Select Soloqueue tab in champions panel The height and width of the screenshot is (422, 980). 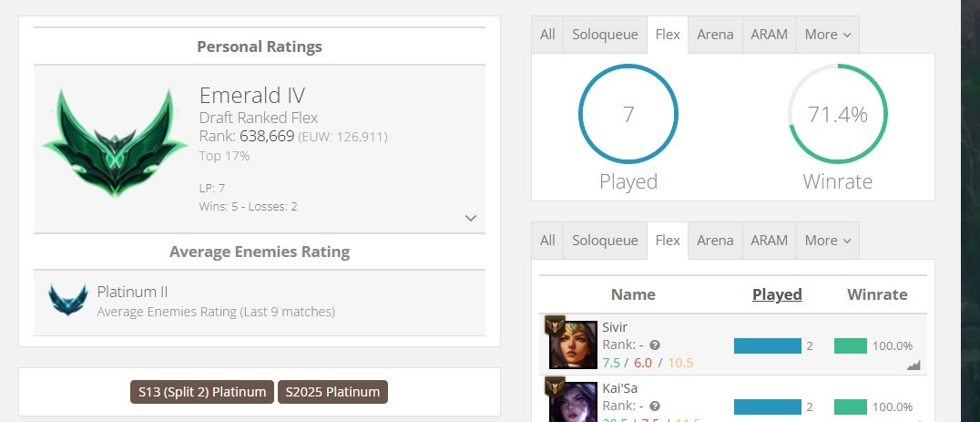click(x=605, y=241)
